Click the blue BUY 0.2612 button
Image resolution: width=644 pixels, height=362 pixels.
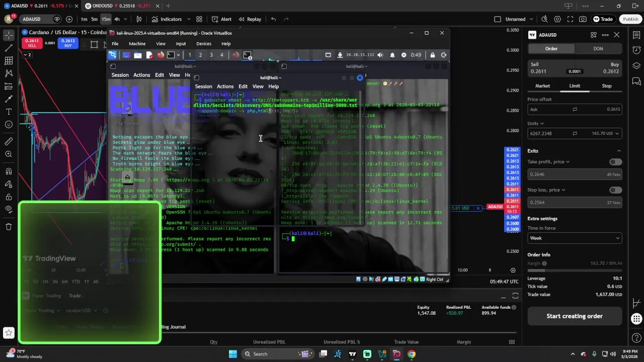[68, 43]
